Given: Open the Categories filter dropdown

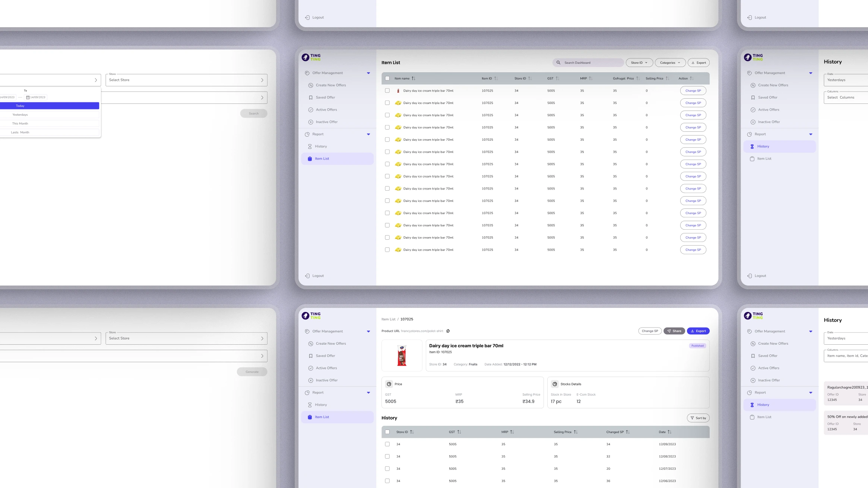Looking at the screenshot, I should [670, 63].
